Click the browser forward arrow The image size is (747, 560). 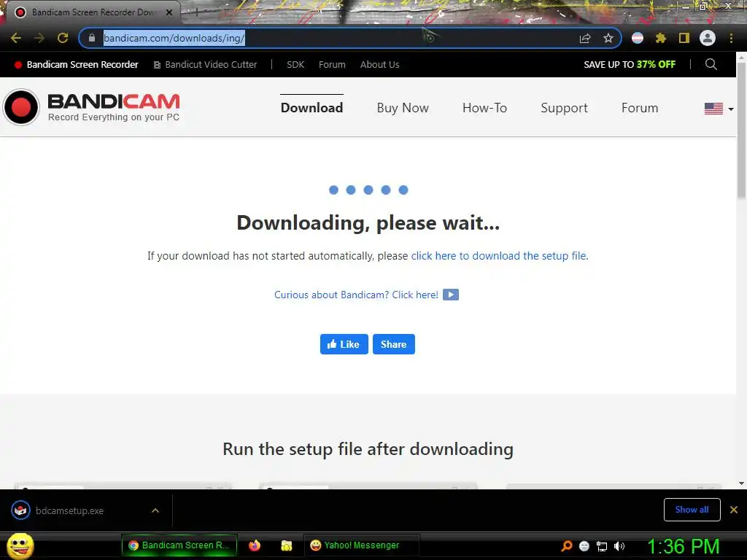coord(39,38)
